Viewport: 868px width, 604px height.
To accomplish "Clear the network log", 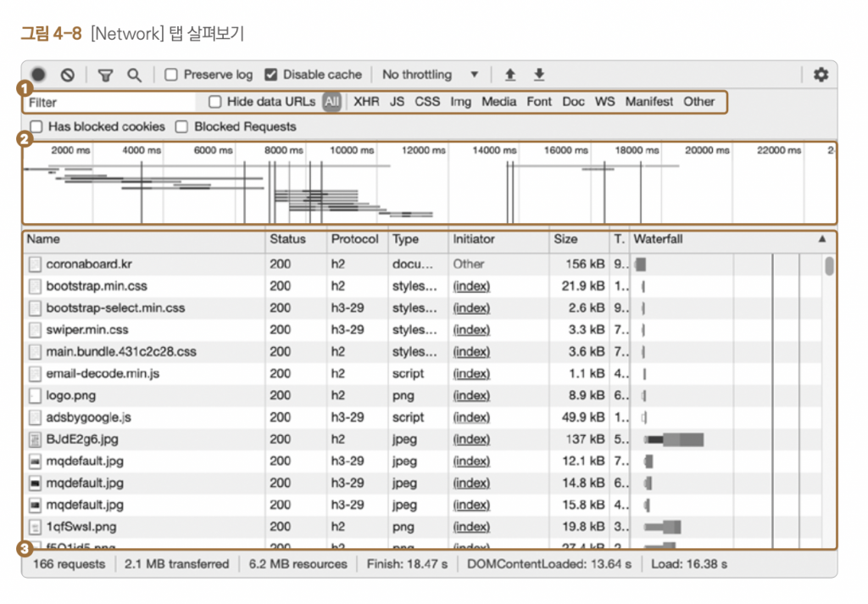I will pos(68,75).
